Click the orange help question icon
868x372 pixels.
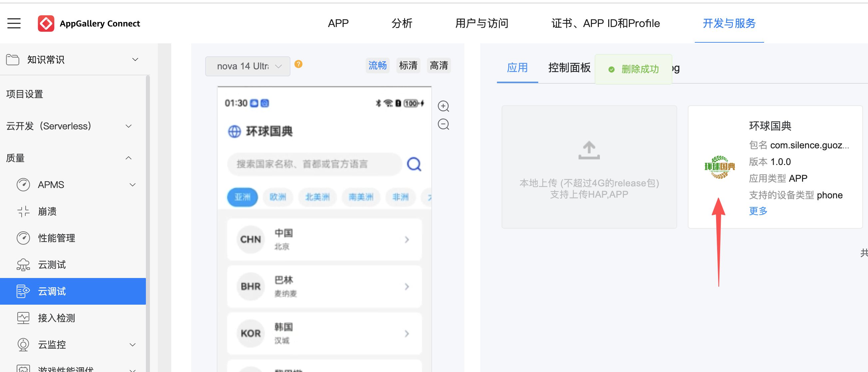click(298, 64)
